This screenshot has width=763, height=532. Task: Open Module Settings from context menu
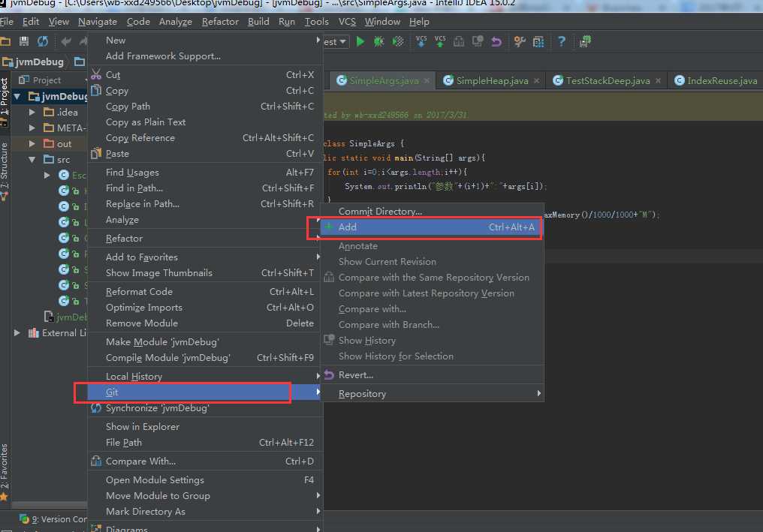point(205,479)
